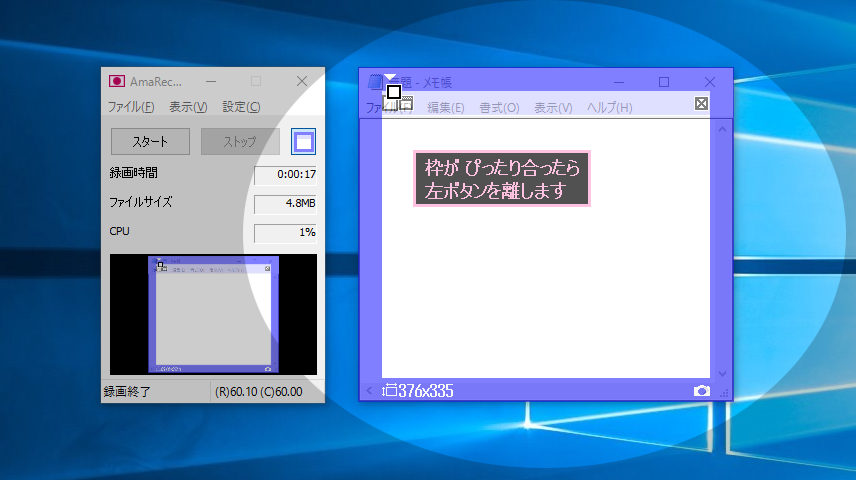
Task: Click the boxed X close icon on capture frame
Action: [x=702, y=103]
